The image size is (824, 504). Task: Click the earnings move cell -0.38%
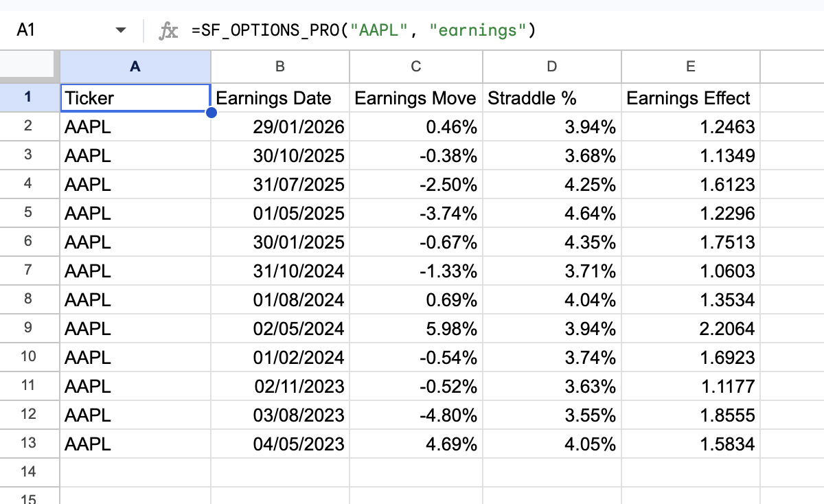click(416, 155)
